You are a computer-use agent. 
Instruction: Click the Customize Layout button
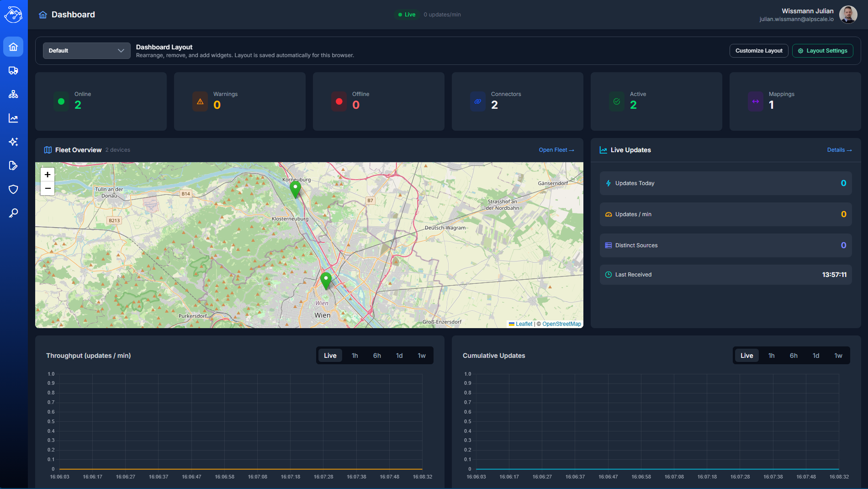[x=759, y=51]
